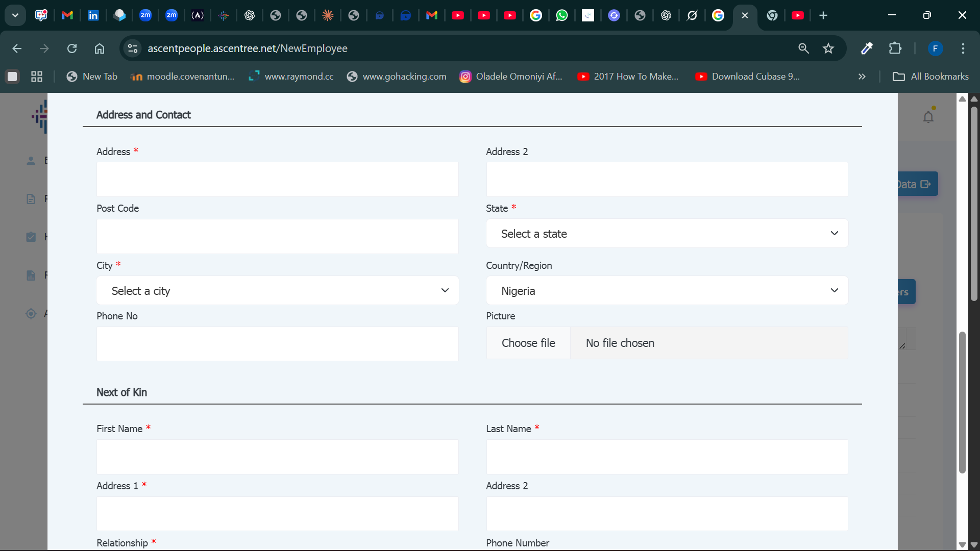Click the Next of Kin First Name field
The width and height of the screenshot is (980, 551).
[277, 457]
